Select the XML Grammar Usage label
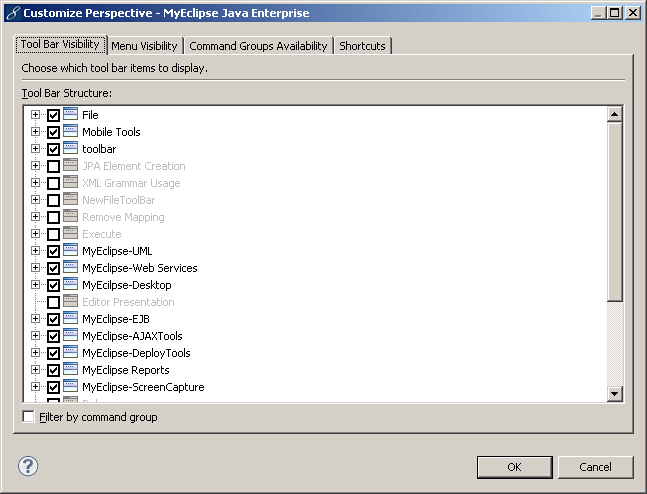The height and width of the screenshot is (494, 647). click(x=131, y=183)
